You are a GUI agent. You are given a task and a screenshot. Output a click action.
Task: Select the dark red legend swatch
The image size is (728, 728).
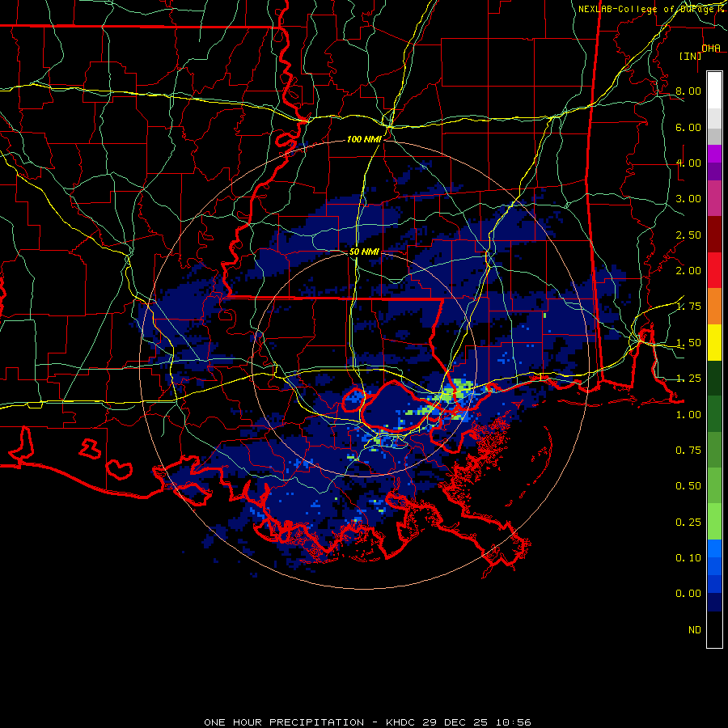[714, 235]
